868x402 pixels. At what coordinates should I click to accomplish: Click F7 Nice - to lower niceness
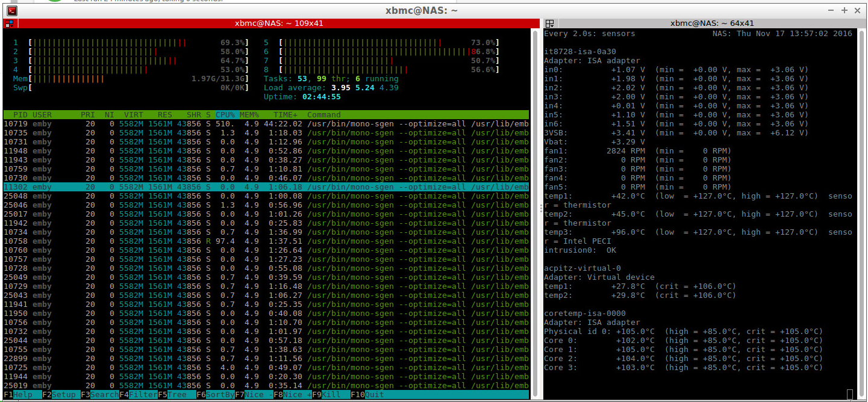[254, 395]
